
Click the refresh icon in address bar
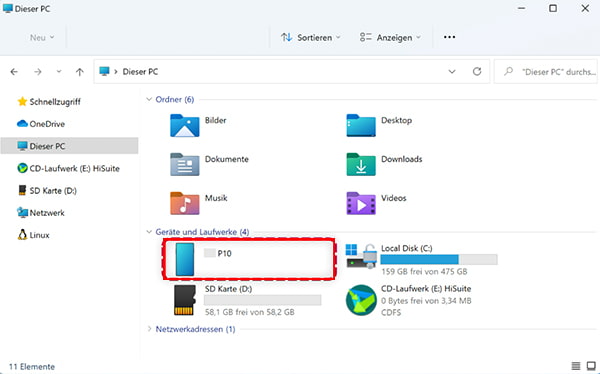click(x=477, y=72)
